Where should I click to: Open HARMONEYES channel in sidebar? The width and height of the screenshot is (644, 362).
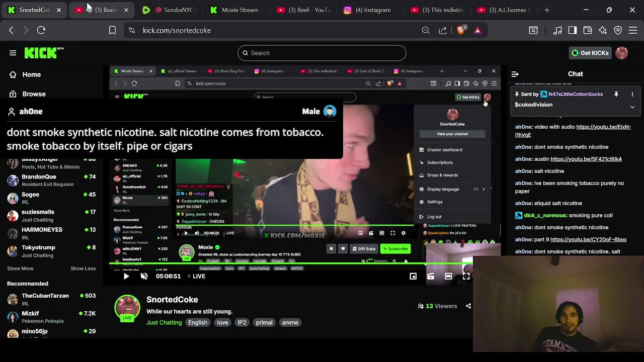pos(50,233)
